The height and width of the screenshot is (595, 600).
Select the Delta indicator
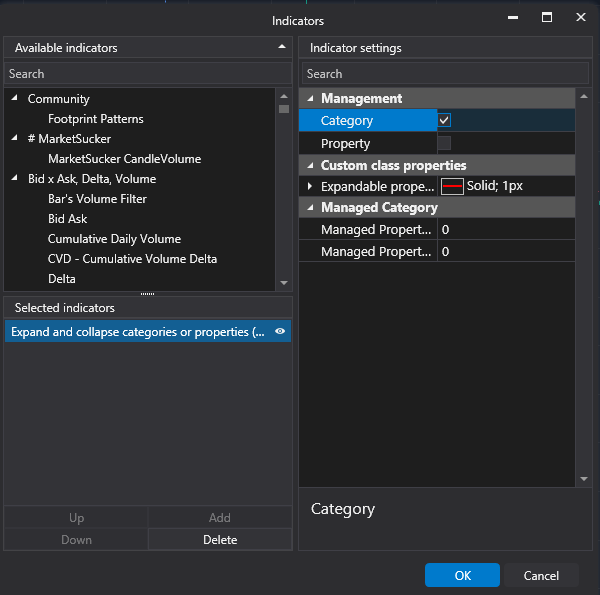pos(62,279)
